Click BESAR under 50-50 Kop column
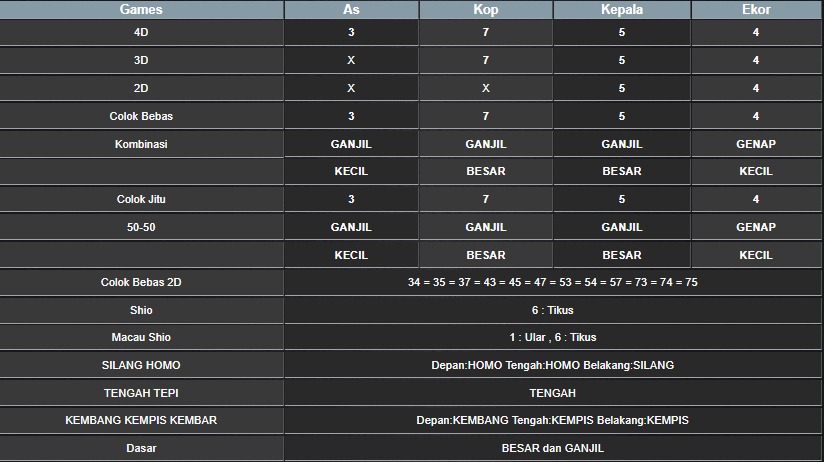Screen dimensions: 824x462 tap(486, 255)
